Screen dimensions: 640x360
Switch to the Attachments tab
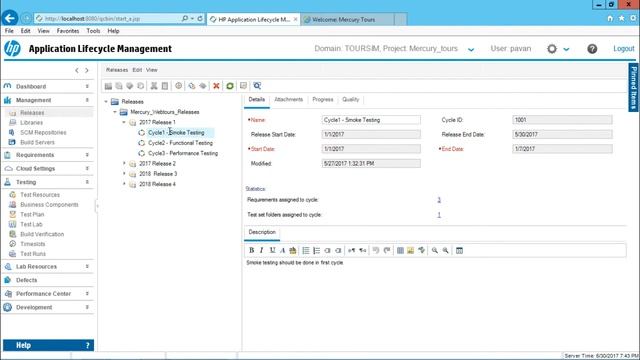tap(289, 100)
